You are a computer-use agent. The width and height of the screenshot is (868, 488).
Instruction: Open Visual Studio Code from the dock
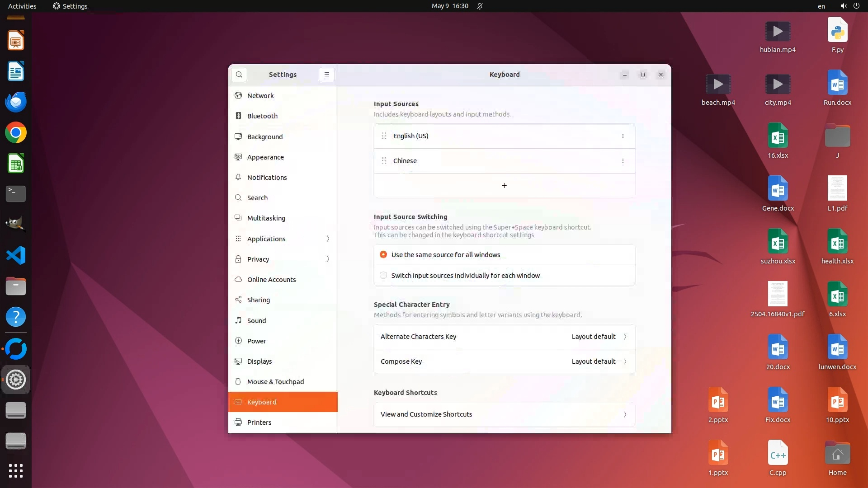coord(16,256)
